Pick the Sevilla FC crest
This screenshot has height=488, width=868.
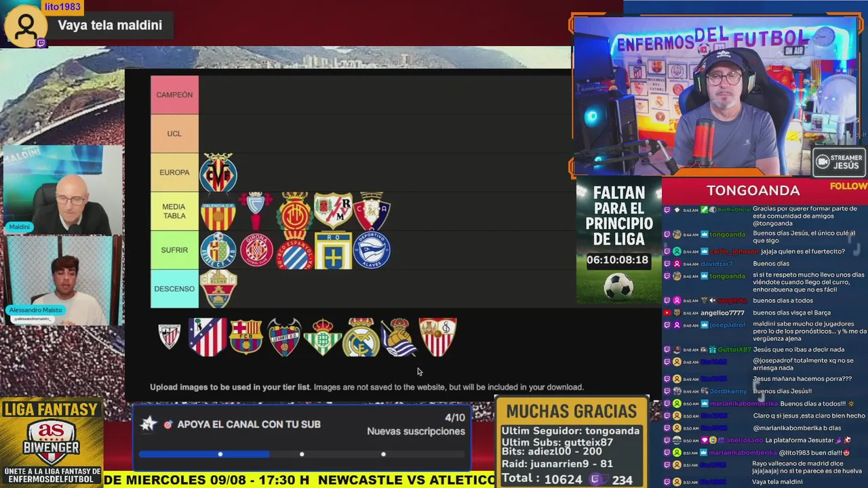(x=437, y=337)
